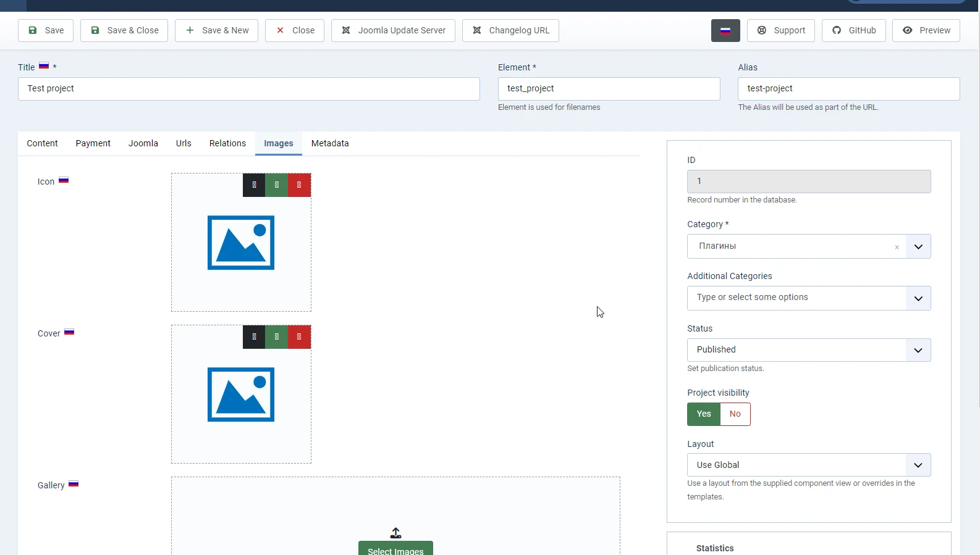980x555 pixels.
Task: Switch to the Relations tab
Action: pos(227,143)
